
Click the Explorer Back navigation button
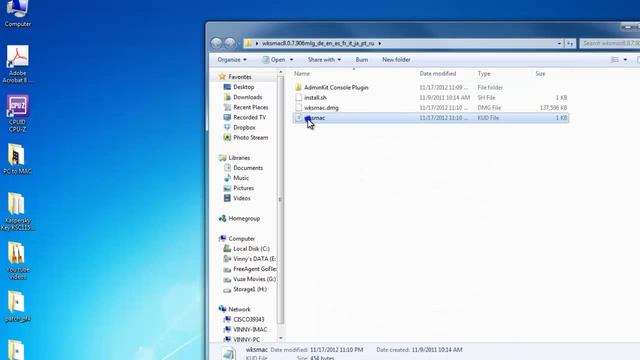tap(216, 43)
